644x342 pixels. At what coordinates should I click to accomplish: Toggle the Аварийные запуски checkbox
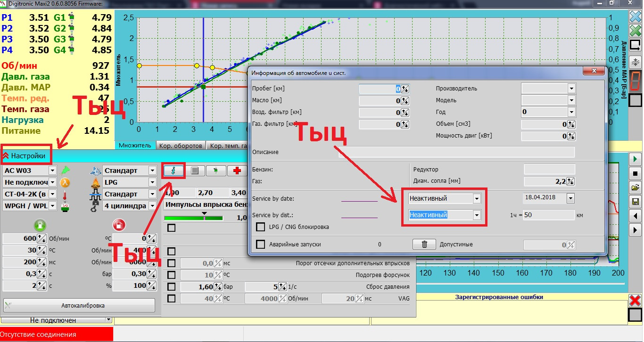coord(260,244)
